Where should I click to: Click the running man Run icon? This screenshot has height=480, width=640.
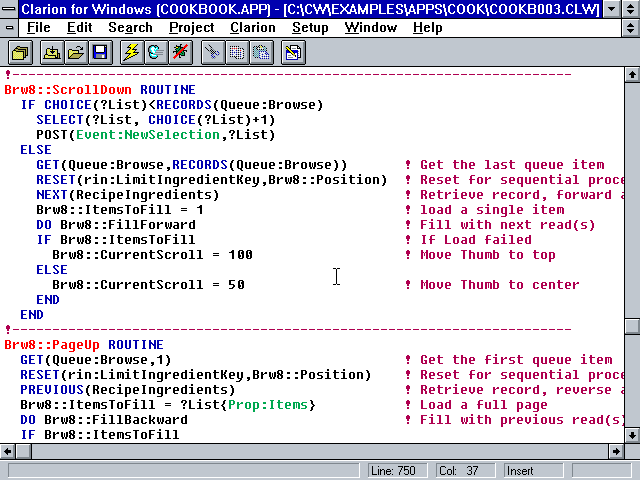pyautogui.click(x=156, y=53)
